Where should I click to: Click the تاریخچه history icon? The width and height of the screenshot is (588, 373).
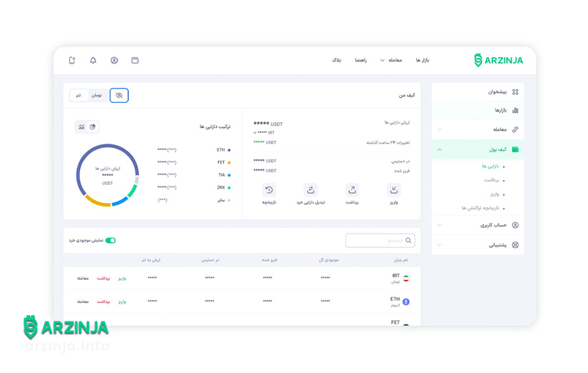click(x=269, y=190)
